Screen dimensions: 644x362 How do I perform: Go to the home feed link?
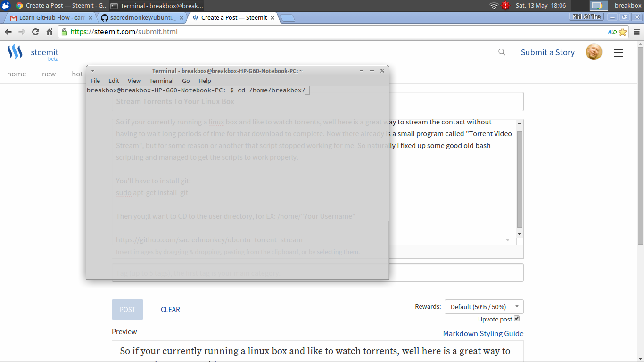click(17, 74)
